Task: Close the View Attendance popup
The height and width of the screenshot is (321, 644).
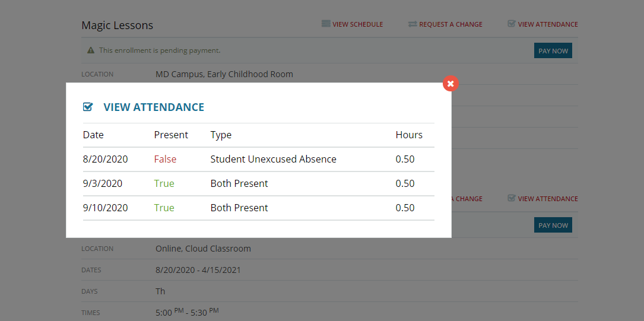Action: pyautogui.click(x=451, y=83)
